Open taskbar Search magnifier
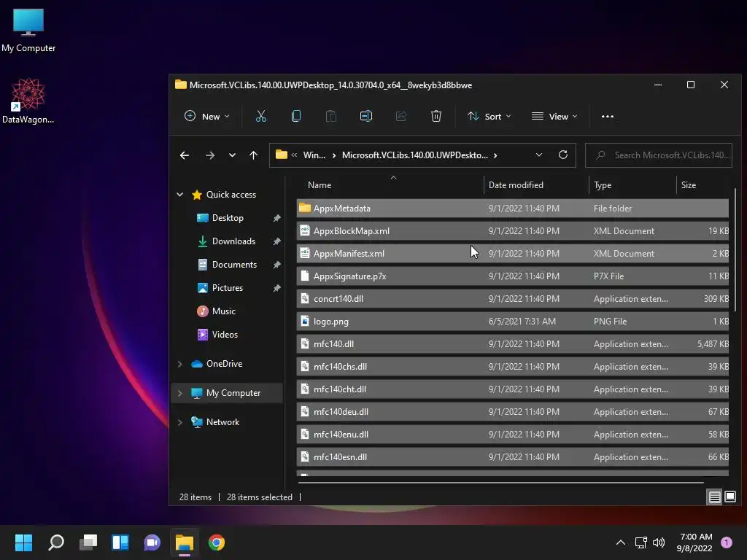The height and width of the screenshot is (560, 747). pyautogui.click(x=56, y=542)
